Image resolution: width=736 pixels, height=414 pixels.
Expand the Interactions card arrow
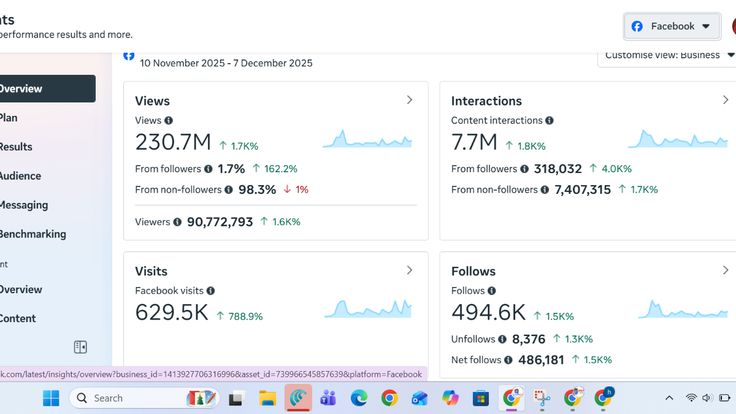tap(726, 100)
